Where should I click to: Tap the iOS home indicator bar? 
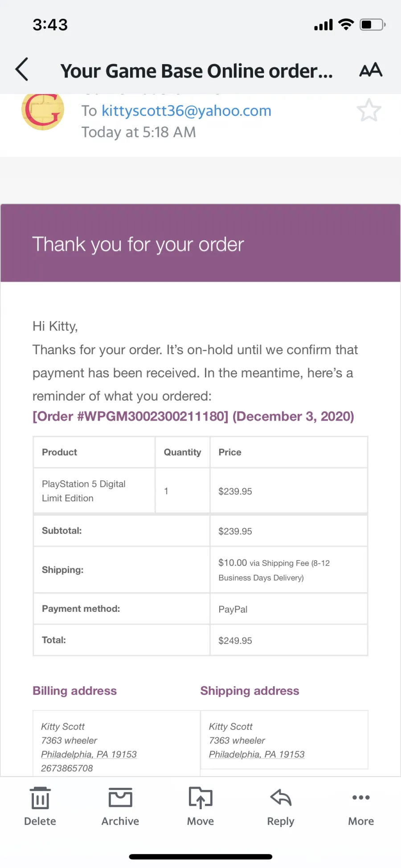(200, 856)
